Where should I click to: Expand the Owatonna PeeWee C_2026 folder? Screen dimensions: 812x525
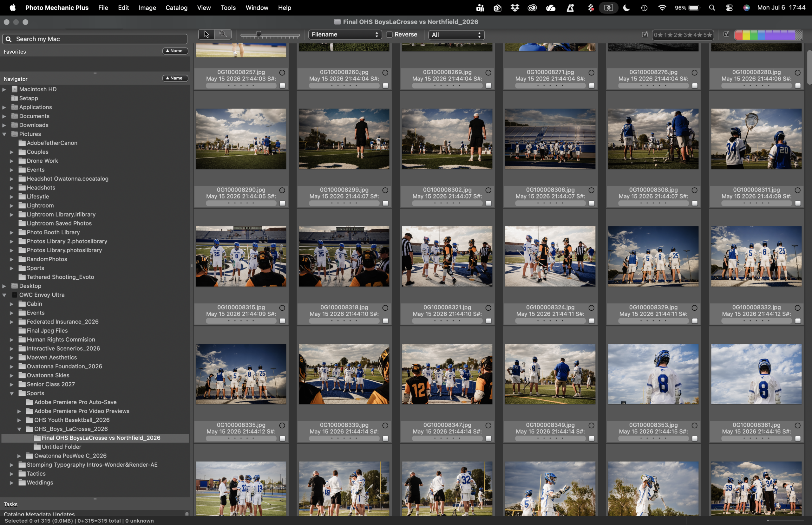19,456
